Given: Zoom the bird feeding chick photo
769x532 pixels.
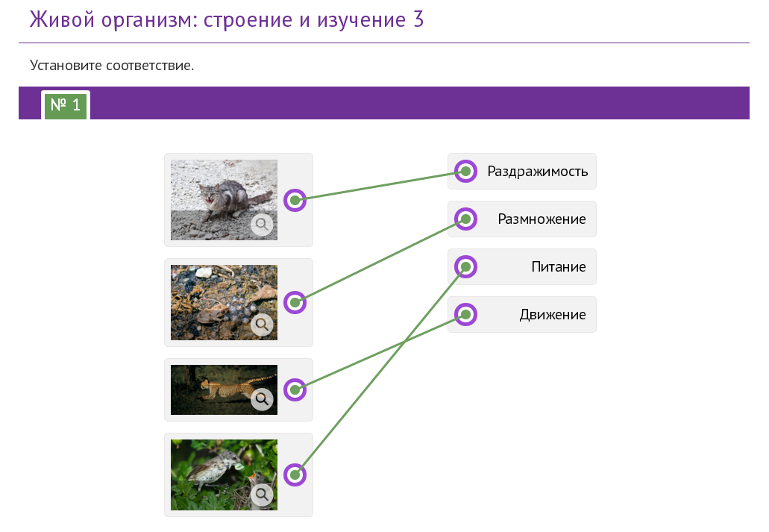Looking at the screenshot, I should pos(262,494).
